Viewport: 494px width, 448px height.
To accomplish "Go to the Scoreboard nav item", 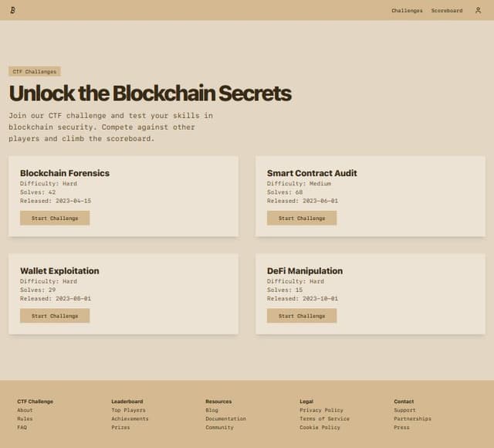I will click(447, 11).
